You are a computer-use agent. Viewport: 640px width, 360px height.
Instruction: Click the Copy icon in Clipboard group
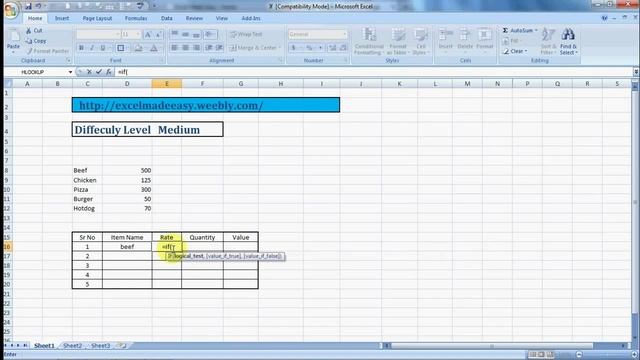[x=29, y=41]
